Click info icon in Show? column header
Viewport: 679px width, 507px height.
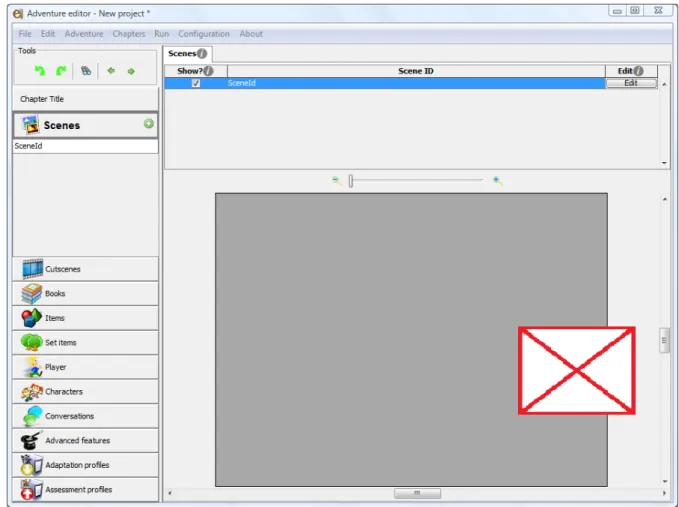(208, 71)
